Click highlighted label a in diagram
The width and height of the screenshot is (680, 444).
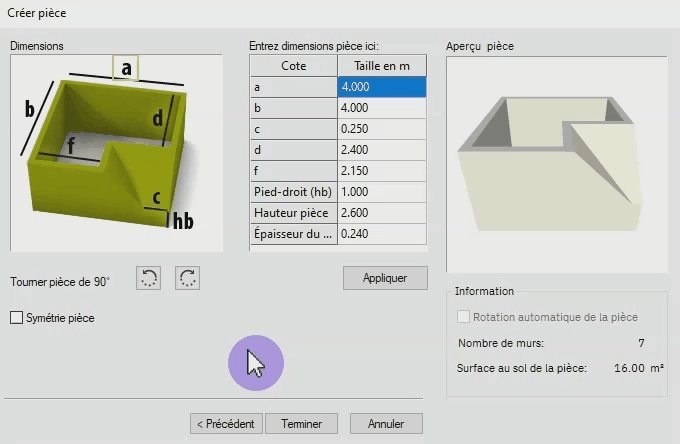click(x=126, y=68)
